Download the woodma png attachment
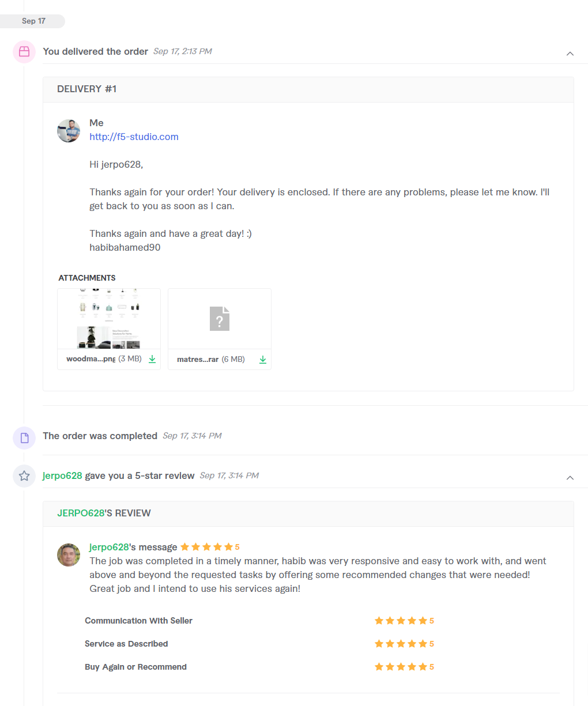Viewport: 588px width, 706px height. [152, 359]
